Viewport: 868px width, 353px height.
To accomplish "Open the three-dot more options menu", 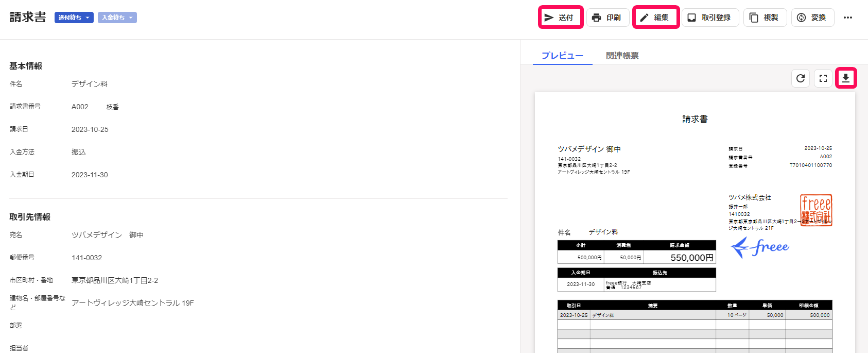I will (848, 18).
